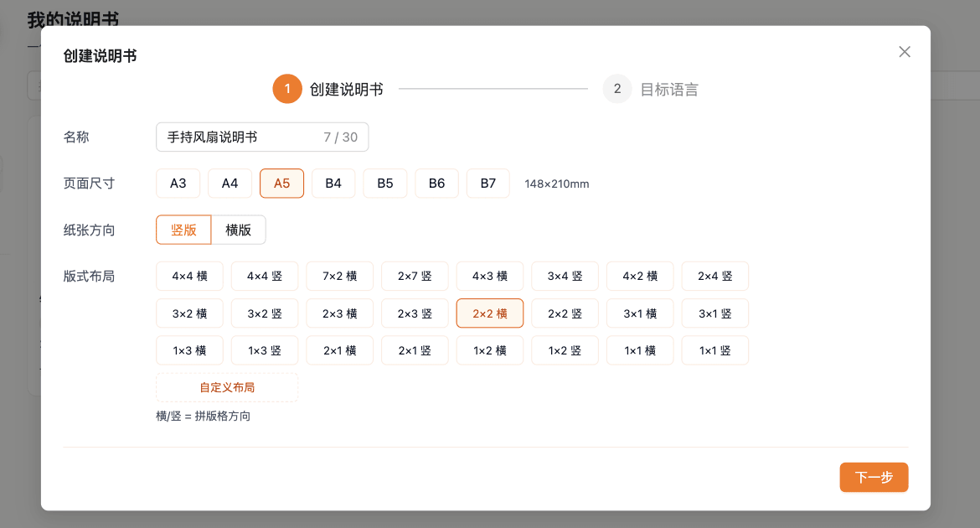Viewport: 980px width, 528px height.
Task: Select the 4×2 横 layout
Action: click(x=639, y=276)
